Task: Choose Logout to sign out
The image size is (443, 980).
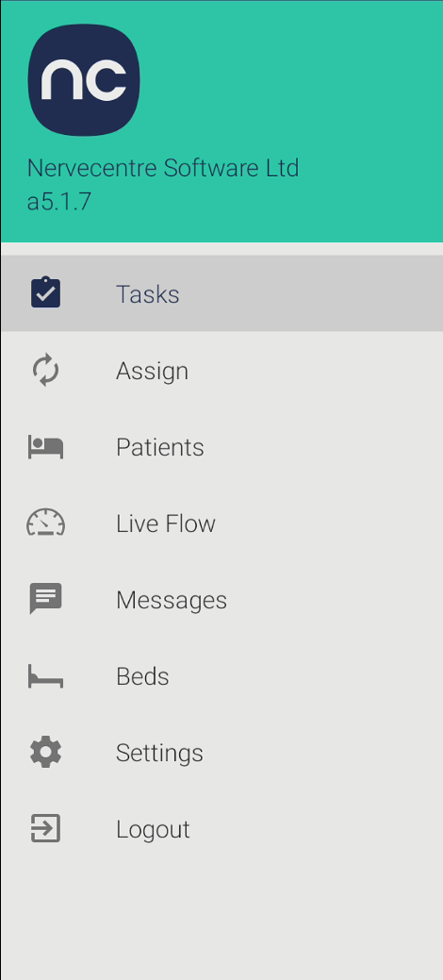Action: tap(221, 829)
